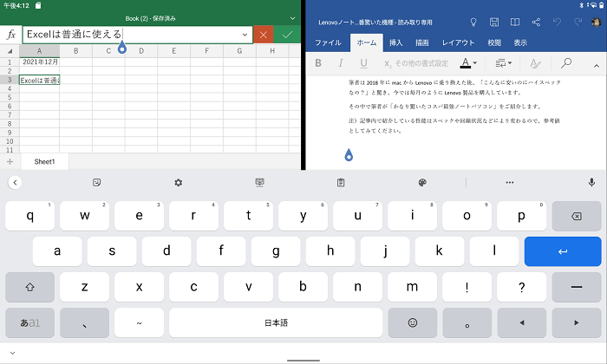Screen dimensions: 607x364
Task: Tap the left cursor arrow key
Action: [522, 322]
